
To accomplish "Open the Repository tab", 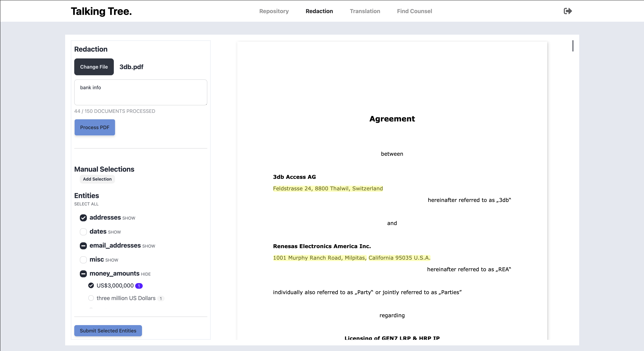I will pyautogui.click(x=274, y=11).
